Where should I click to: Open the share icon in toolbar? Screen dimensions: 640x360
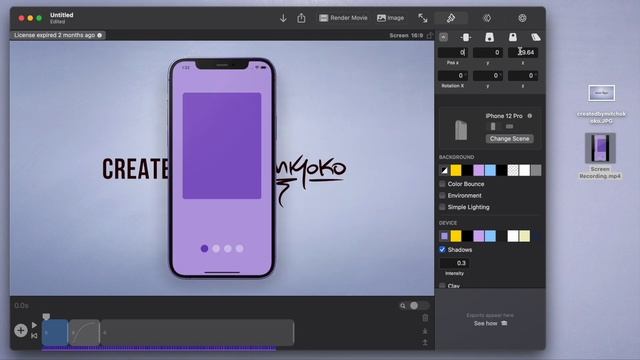(x=301, y=18)
